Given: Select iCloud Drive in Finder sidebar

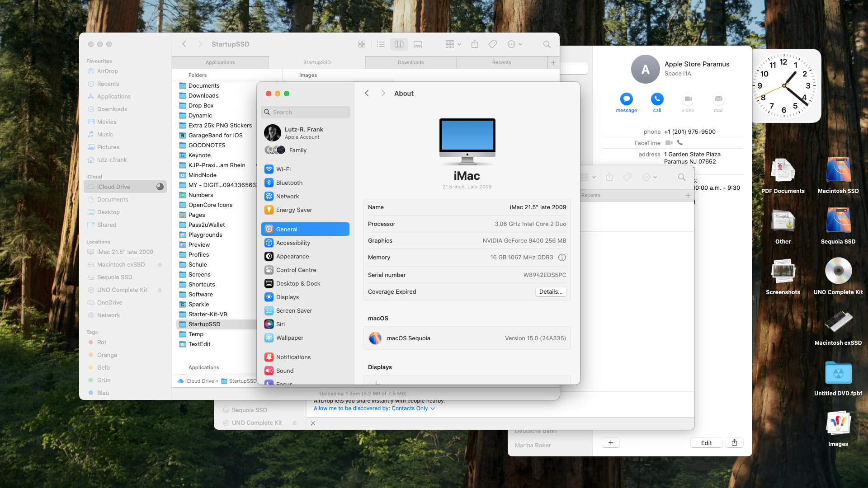Looking at the screenshot, I should point(125,187).
